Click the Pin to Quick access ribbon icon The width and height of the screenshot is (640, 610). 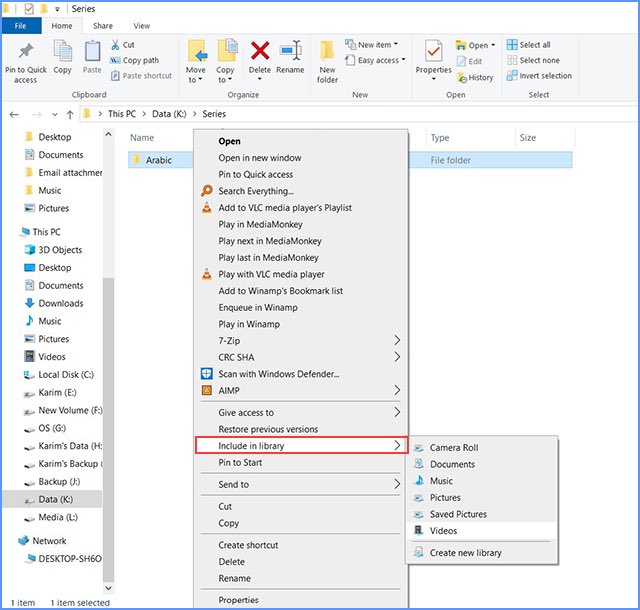tap(26, 52)
